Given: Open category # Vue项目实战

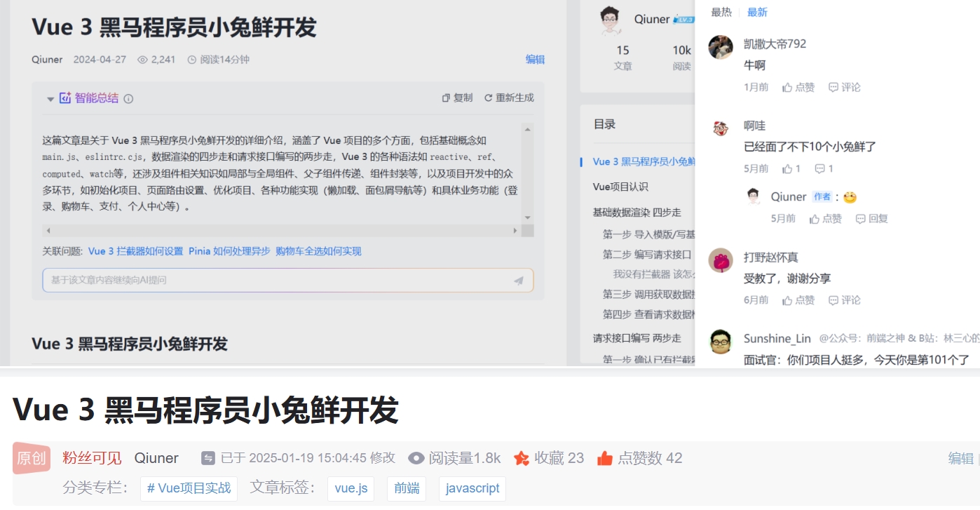Looking at the screenshot, I should point(189,488).
